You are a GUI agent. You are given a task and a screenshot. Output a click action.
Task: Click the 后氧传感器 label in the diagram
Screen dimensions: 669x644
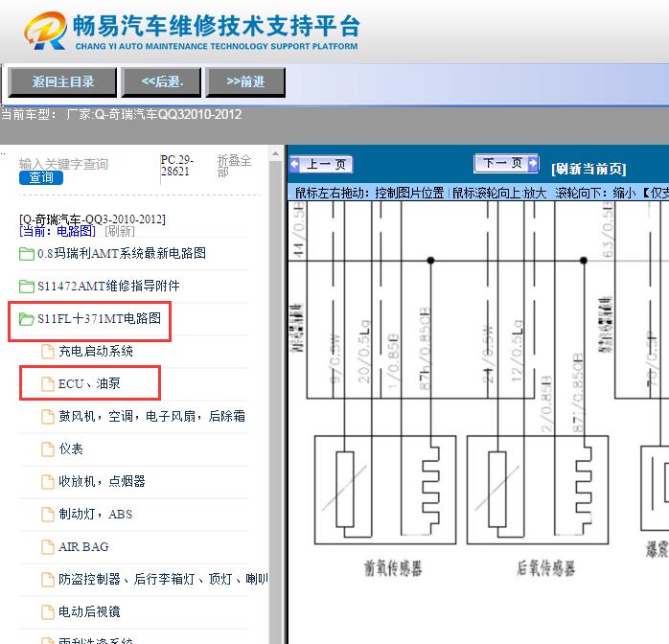[545, 568]
